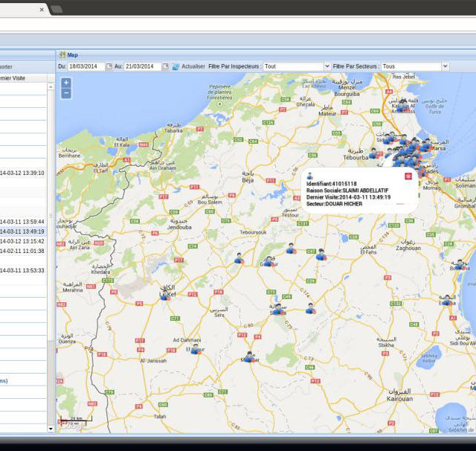Click the Actualiser refresh icon
476x451 pixels.
pos(176,66)
